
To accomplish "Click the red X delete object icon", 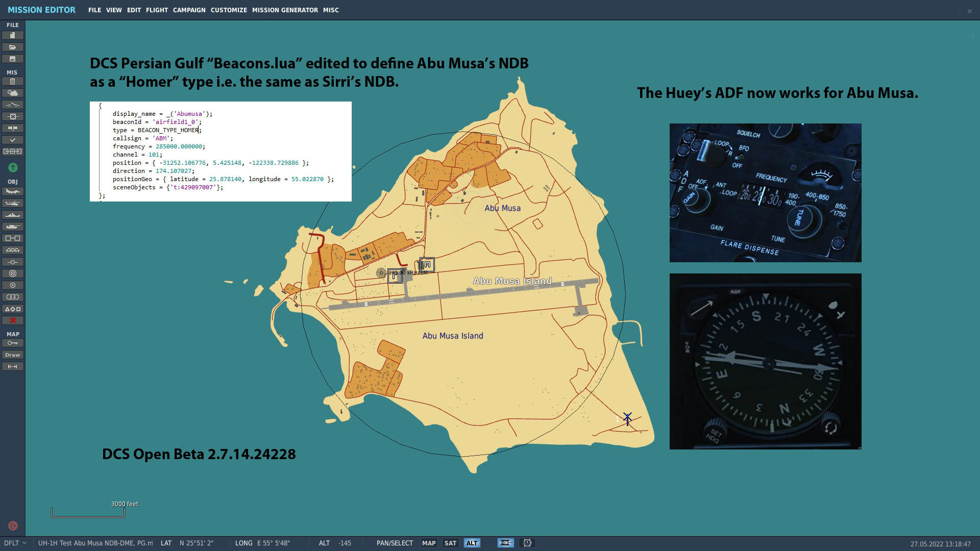I will (x=13, y=320).
